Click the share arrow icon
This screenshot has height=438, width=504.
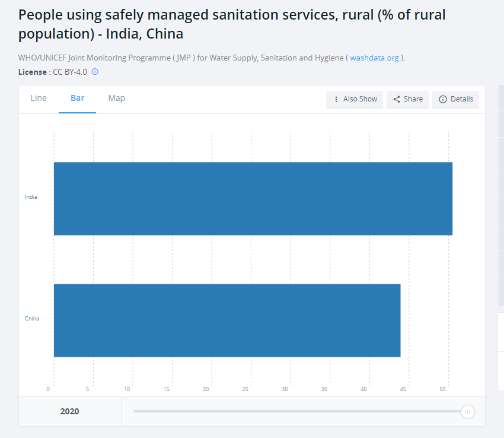(397, 100)
